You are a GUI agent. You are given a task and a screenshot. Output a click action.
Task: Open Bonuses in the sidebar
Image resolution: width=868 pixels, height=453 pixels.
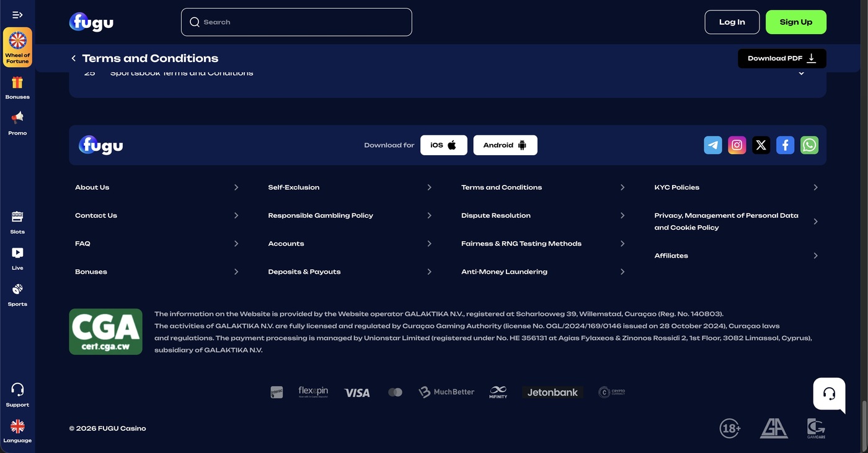tap(17, 87)
